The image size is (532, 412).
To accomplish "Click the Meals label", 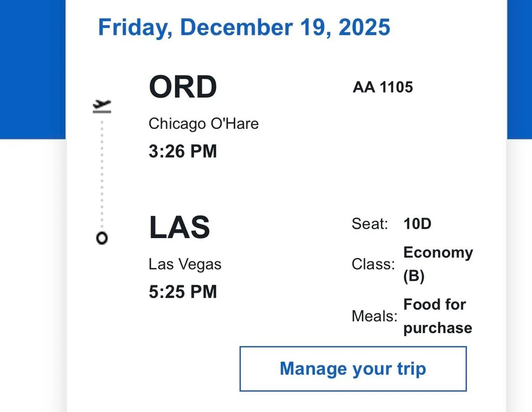I will click(x=374, y=316).
